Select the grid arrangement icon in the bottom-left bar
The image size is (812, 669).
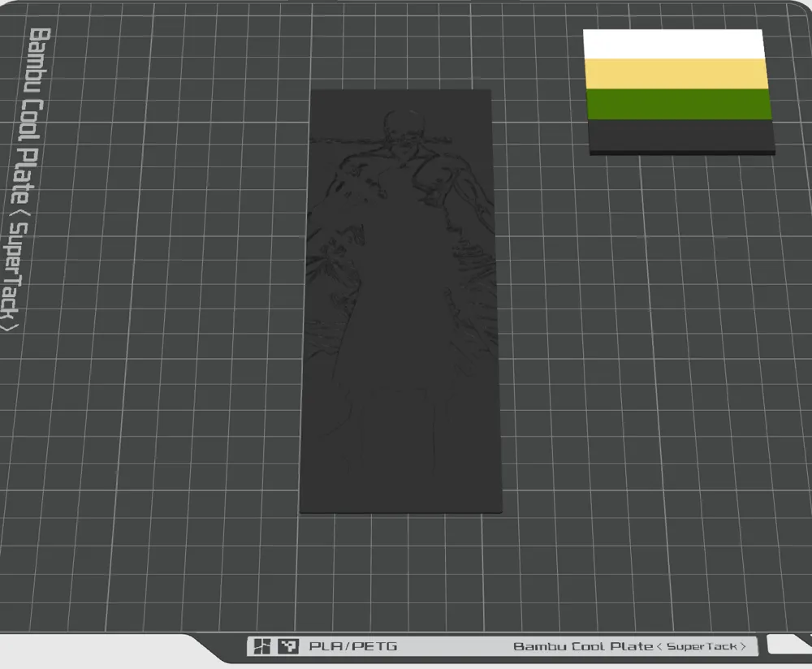(261, 645)
